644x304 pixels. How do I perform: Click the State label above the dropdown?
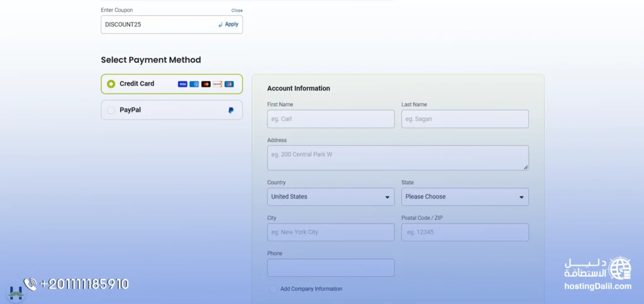(x=408, y=183)
